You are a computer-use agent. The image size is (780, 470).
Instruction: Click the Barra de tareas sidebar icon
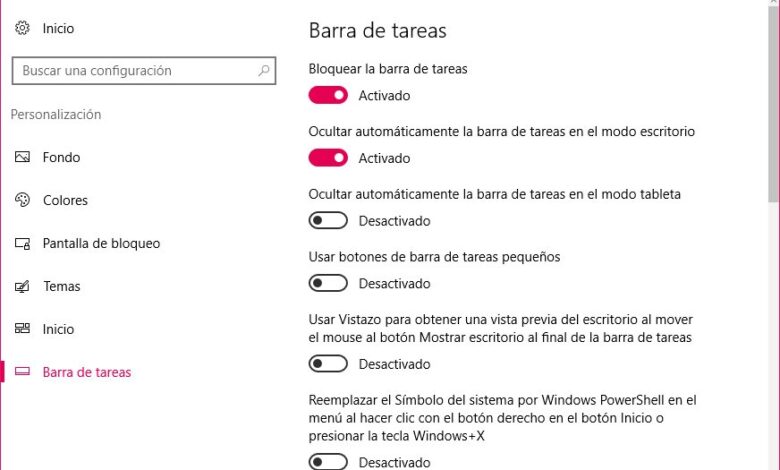22,372
